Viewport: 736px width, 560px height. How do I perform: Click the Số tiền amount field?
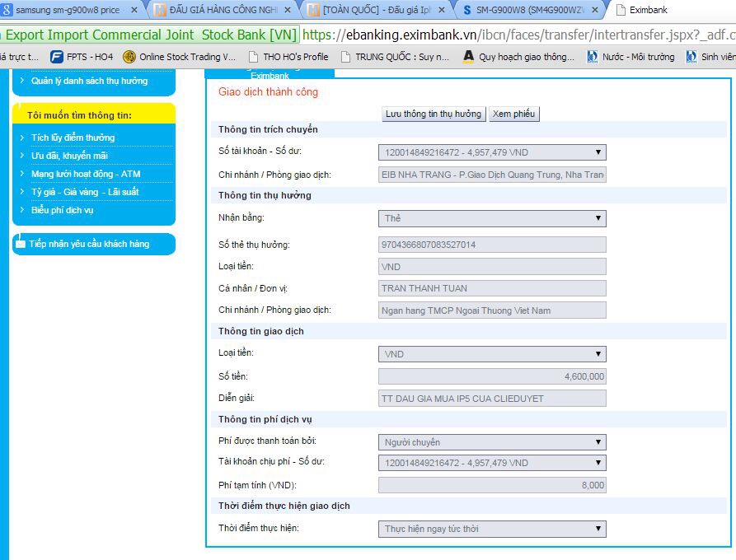pyautogui.click(x=492, y=376)
